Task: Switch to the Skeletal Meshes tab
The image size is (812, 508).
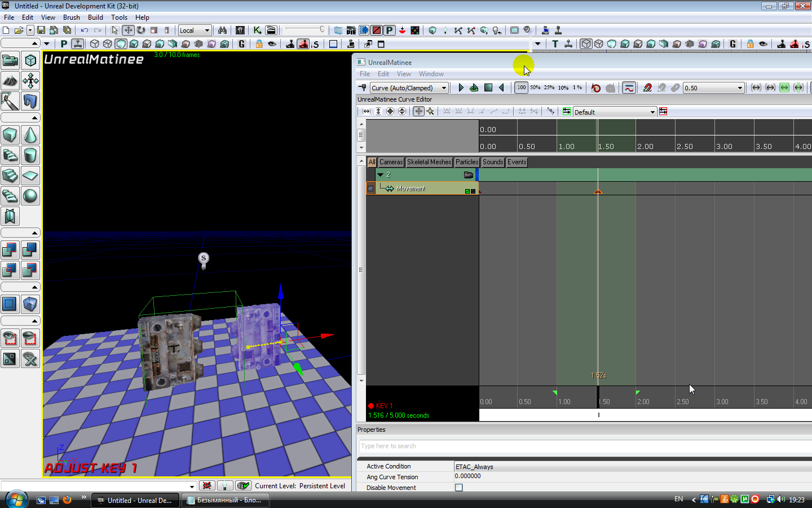Action: point(429,162)
